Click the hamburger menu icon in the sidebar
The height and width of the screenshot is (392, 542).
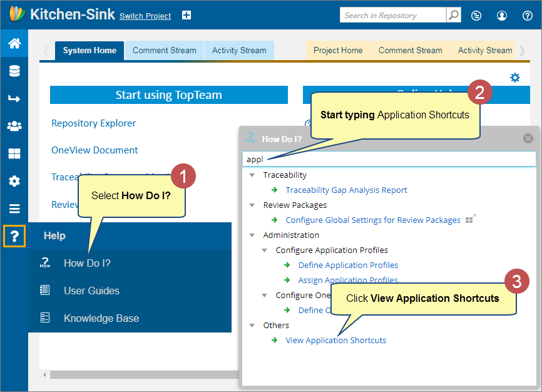pos(14,209)
